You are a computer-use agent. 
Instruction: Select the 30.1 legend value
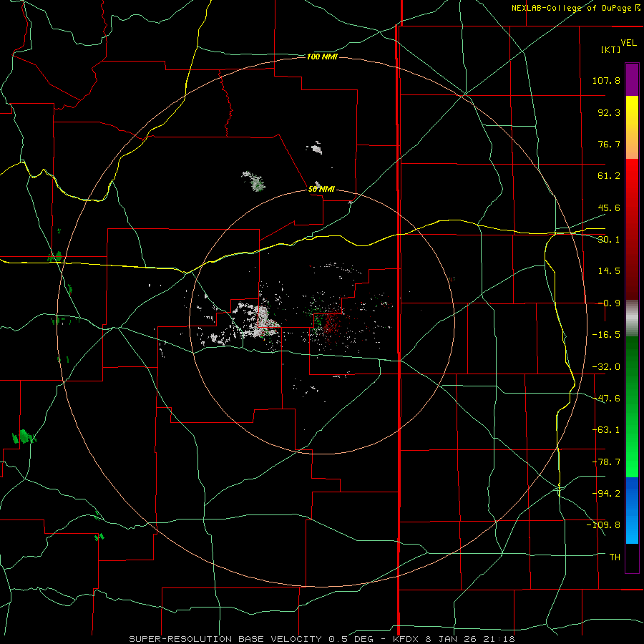[x=609, y=240]
